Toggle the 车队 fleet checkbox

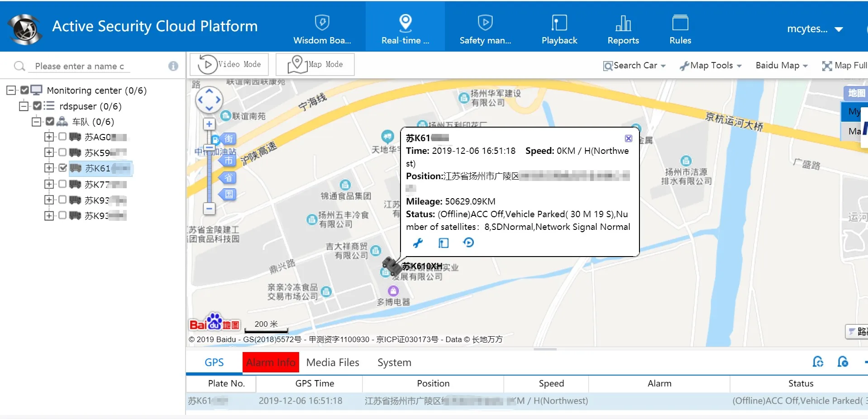50,121
